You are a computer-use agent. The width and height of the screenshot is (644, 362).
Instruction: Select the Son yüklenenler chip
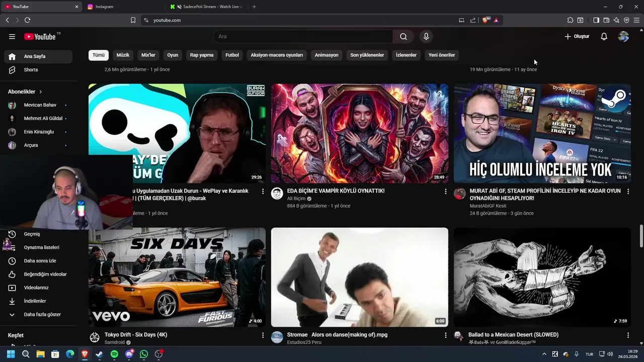[x=367, y=55]
